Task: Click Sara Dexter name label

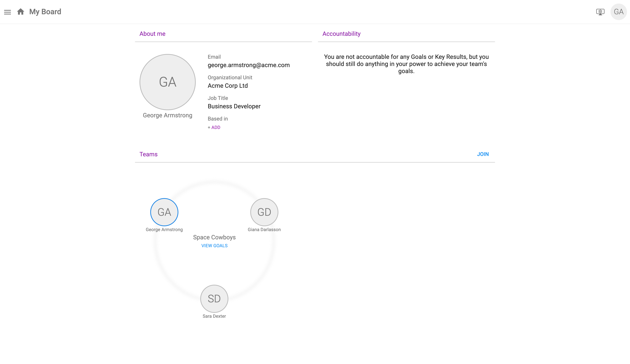Action: coord(214,316)
